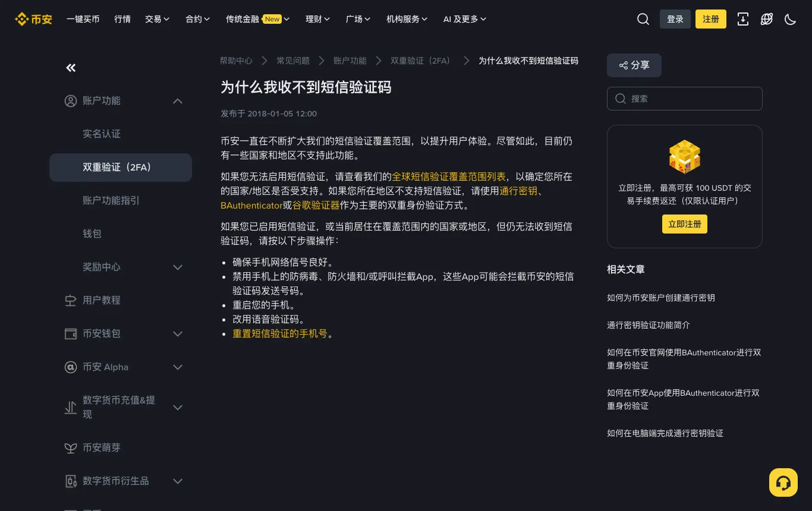
Task: Focus the 搜索 input field
Action: (x=685, y=99)
